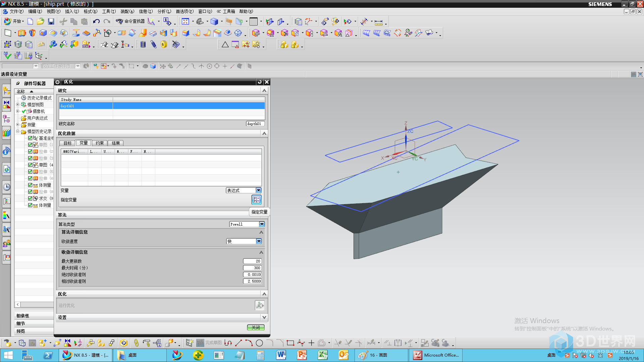Switch to the 约束 tab

(100, 143)
